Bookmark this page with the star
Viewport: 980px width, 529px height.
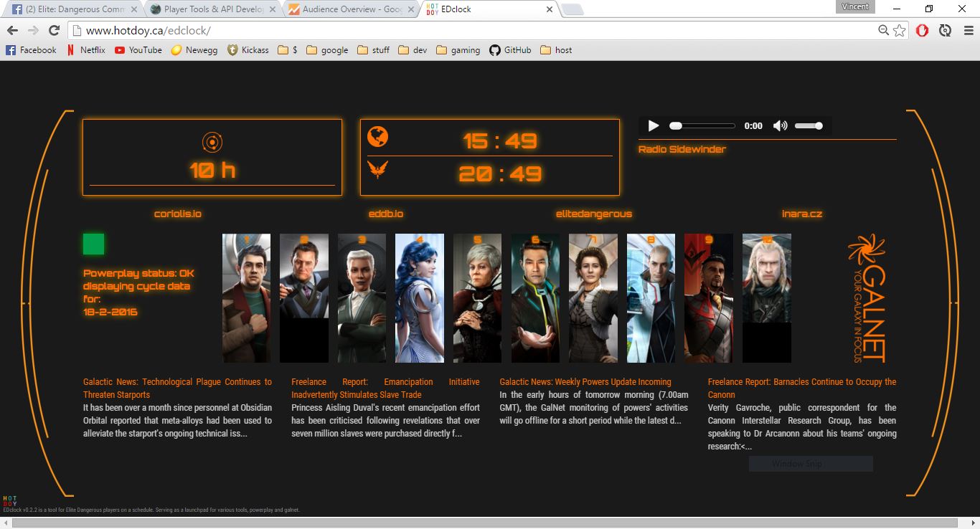pyautogui.click(x=900, y=30)
